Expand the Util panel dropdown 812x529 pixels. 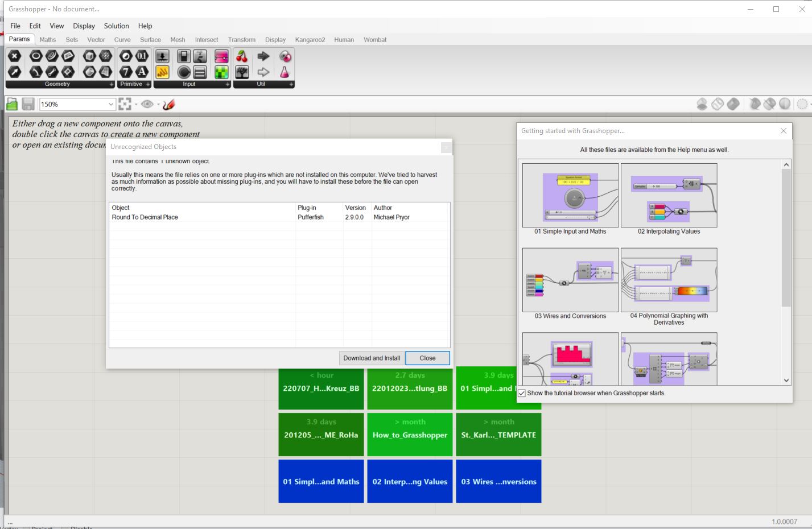click(291, 84)
